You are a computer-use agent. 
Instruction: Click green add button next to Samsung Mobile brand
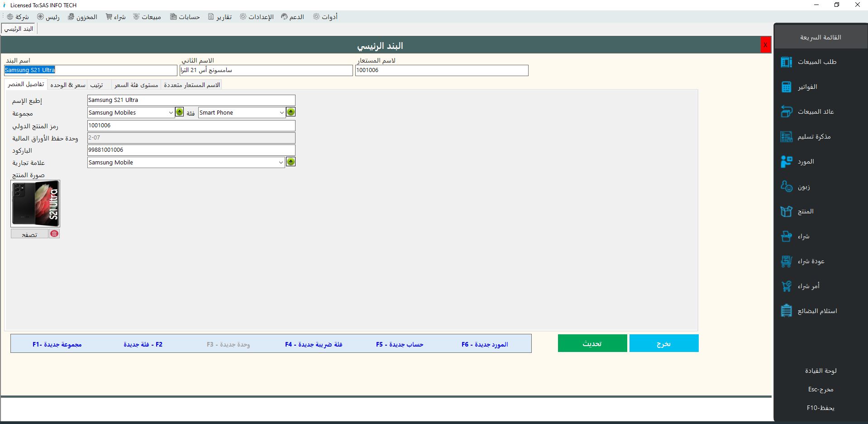[x=291, y=162]
